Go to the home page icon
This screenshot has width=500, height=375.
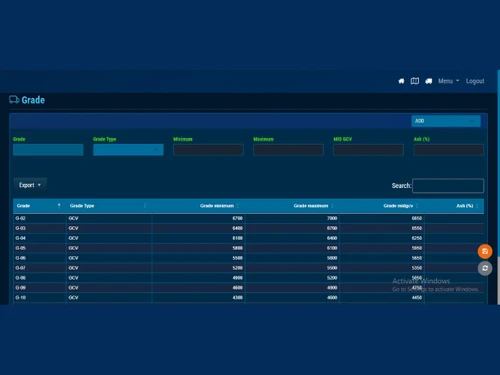(401, 81)
